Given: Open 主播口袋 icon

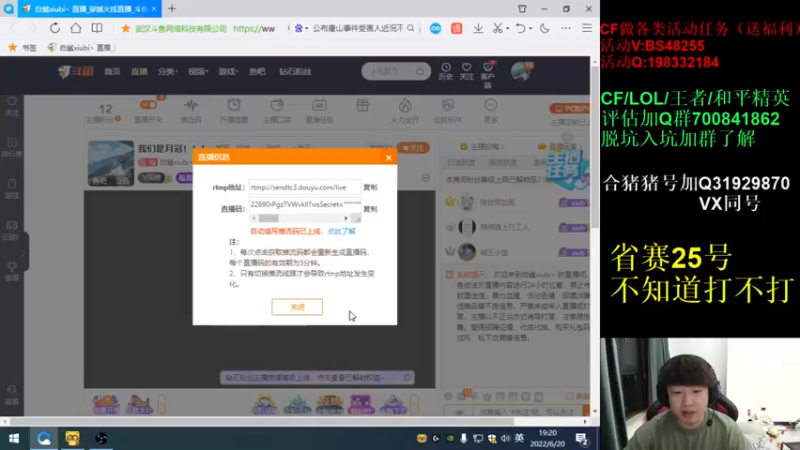Looking at the screenshot, I should [277, 111].
